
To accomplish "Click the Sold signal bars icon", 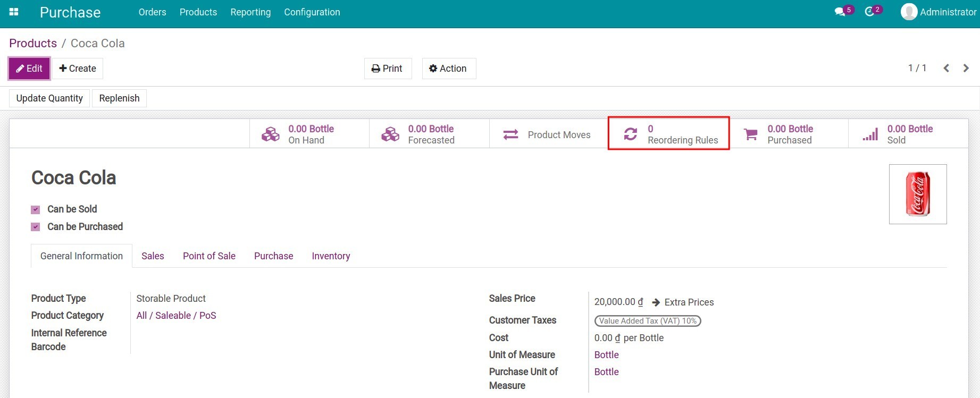I will tap(870, 134).
